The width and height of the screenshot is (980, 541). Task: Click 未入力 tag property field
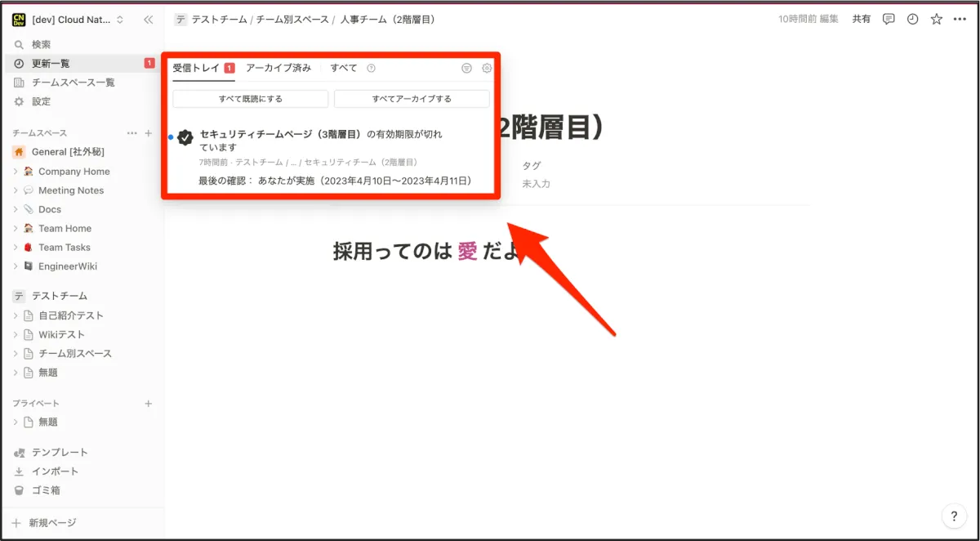point(537,185)
